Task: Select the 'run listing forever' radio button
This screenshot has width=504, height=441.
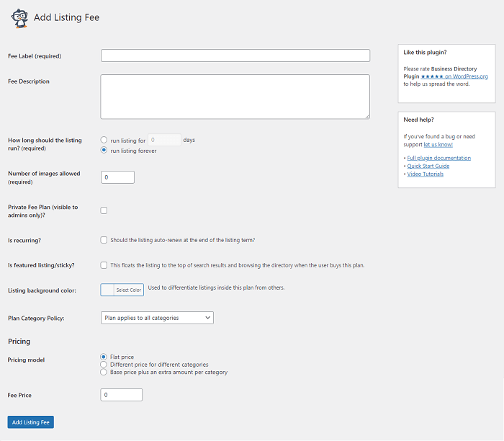Action: click(x=104, y=150)
